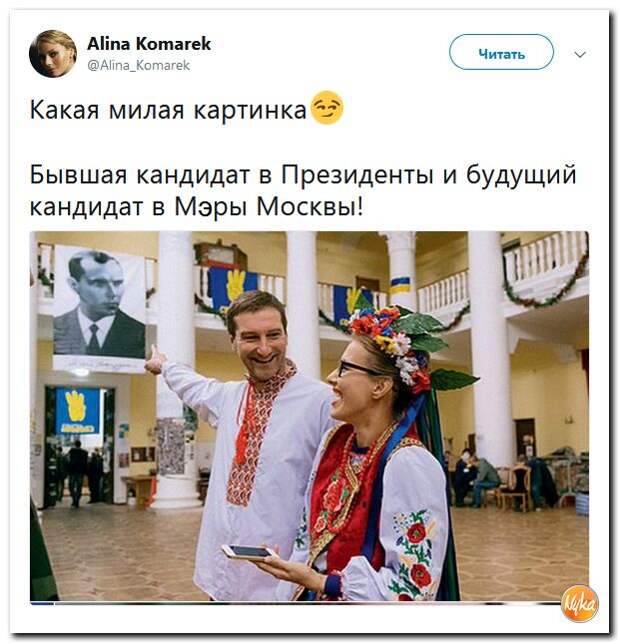Click the Читать follow button

501,53
